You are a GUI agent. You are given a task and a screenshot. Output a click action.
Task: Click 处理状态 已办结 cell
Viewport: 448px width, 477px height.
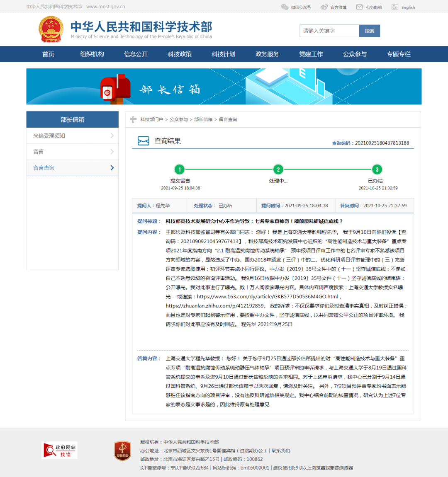(x=223, y=206)
